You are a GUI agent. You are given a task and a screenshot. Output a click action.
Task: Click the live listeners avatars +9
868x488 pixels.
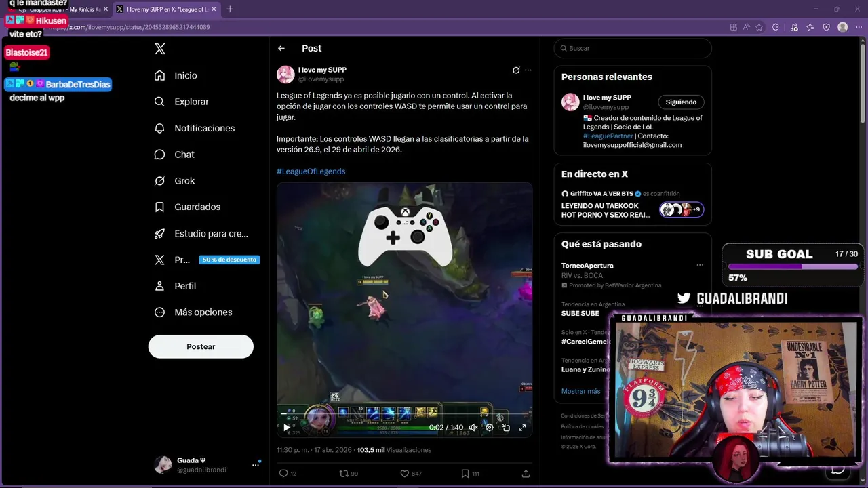[682, 209]
